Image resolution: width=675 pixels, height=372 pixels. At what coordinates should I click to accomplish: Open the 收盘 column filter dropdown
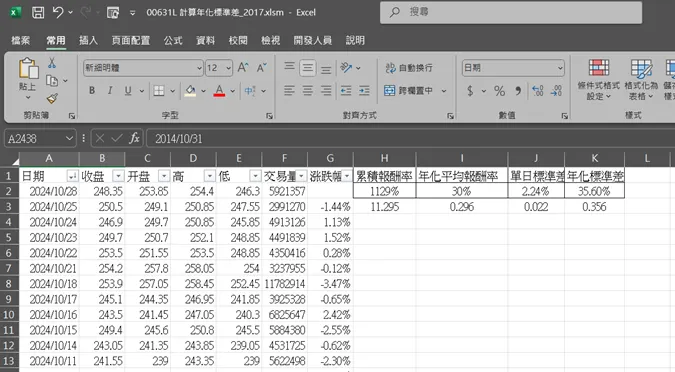tap(118, 176)
